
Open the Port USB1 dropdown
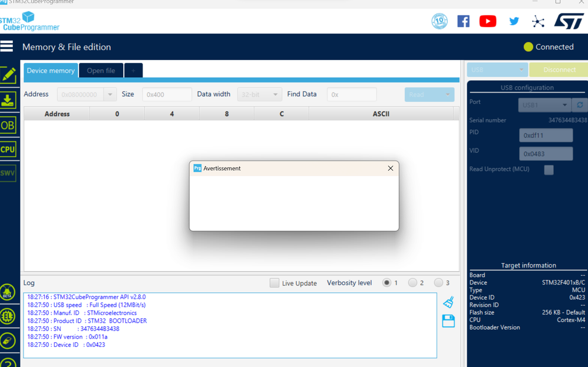(544, 105)
